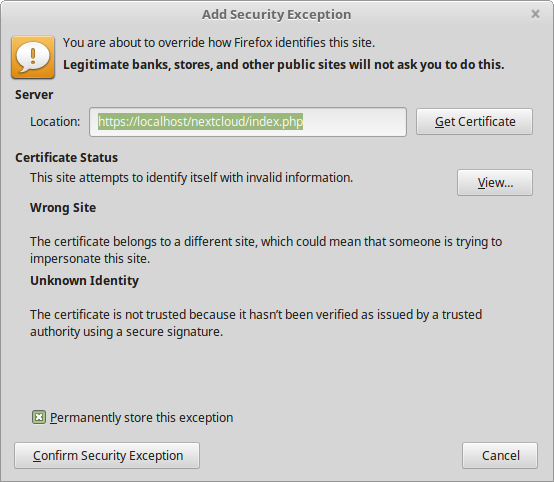Click the 'identify itself with invalid information' text

tap(249, 177)
